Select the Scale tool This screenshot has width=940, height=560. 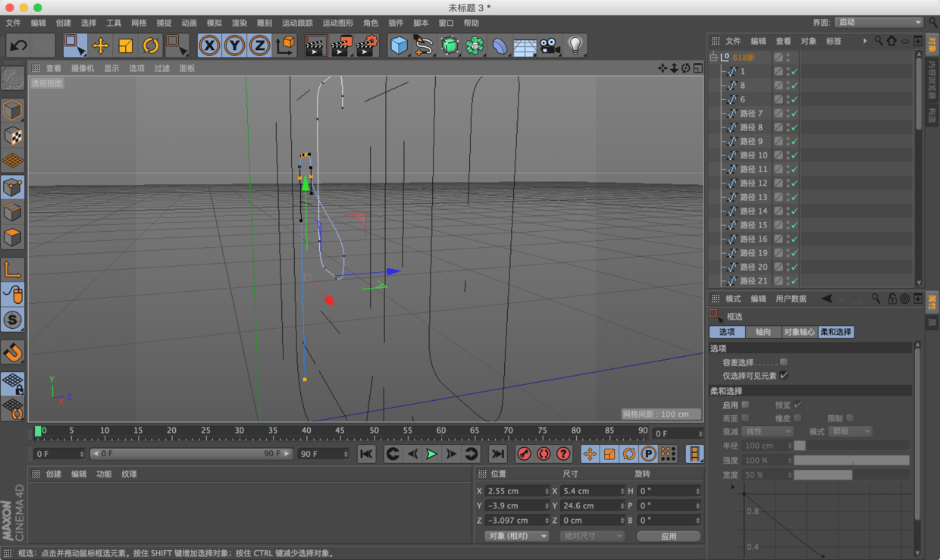pos(126,46)
